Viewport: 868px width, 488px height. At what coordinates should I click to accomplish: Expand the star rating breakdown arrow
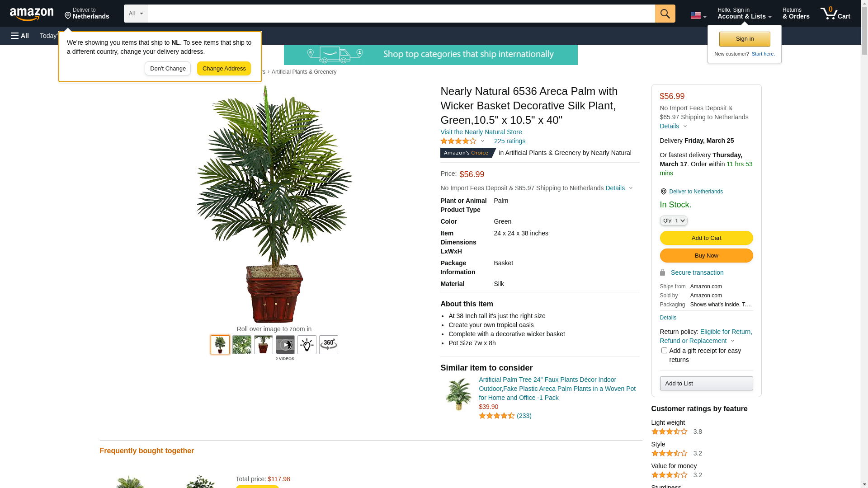click(482, 141)
